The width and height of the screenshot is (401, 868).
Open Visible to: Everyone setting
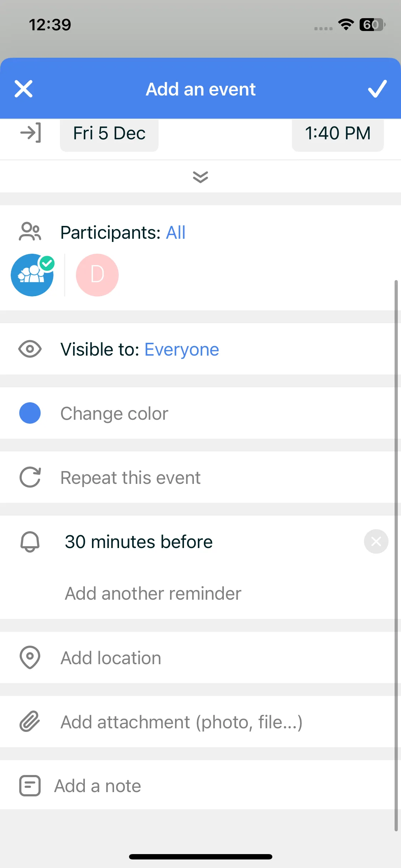(140, 350)
